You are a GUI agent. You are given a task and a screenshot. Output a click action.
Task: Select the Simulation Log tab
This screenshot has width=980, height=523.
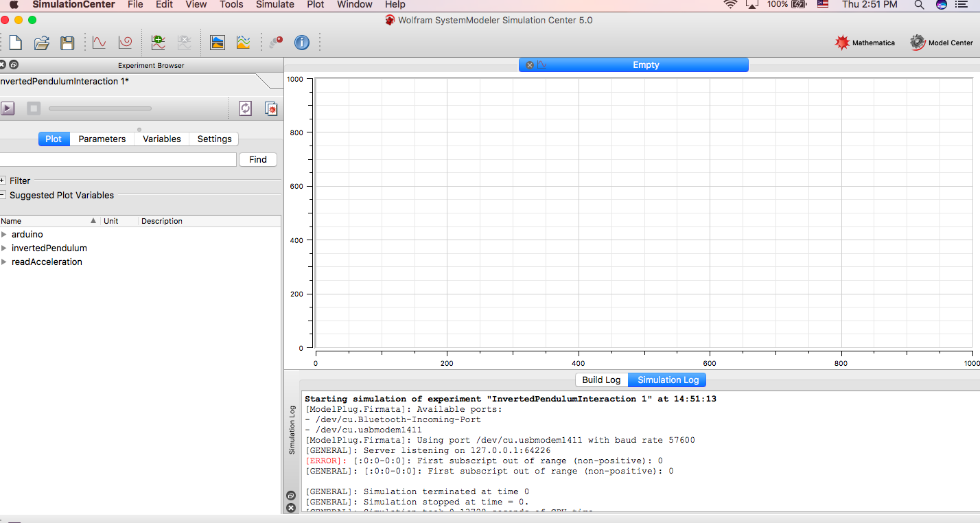point(668,380)
